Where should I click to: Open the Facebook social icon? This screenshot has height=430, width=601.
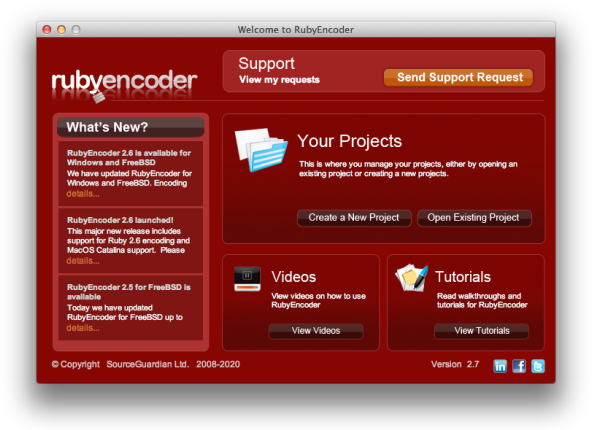[x=519, y=366]
